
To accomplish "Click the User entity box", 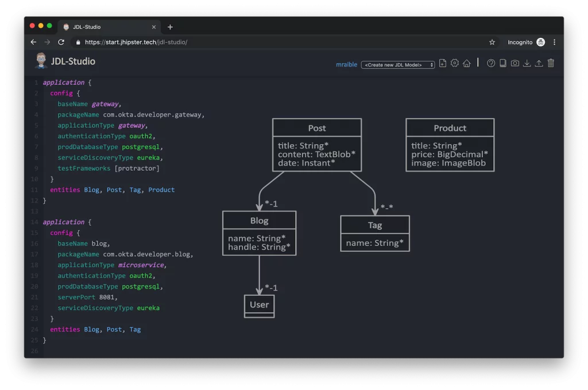I will click(x=259, y=306).
